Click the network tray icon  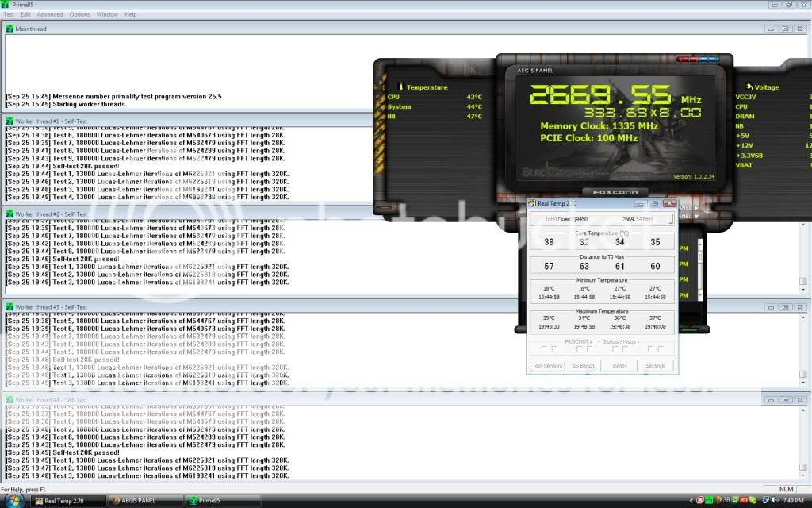pyautogui.click(x=765, y=500)
